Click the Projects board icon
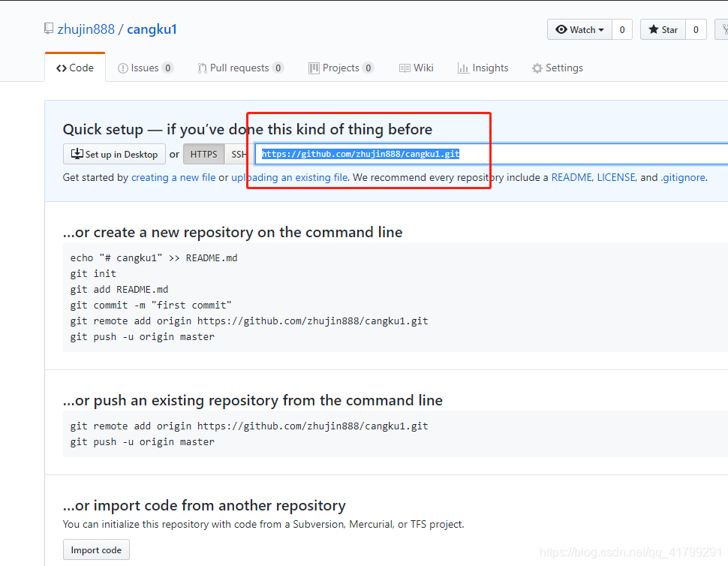 [314, 68]
